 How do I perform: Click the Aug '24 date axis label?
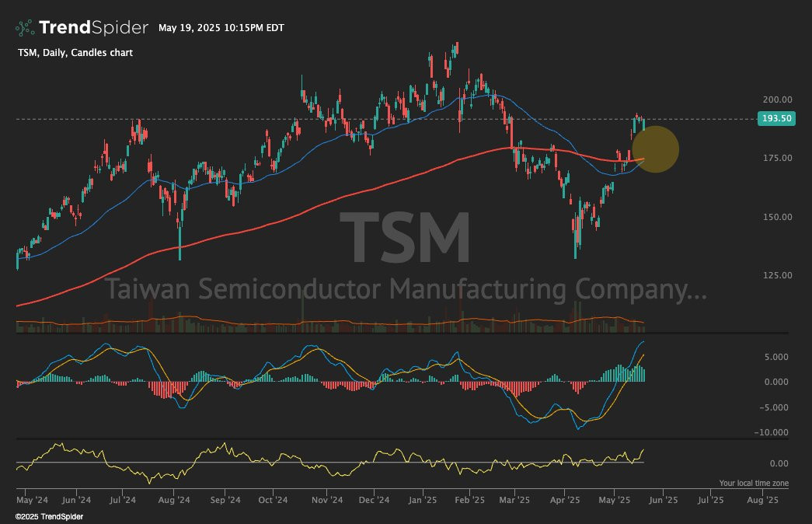coord(174,500)
